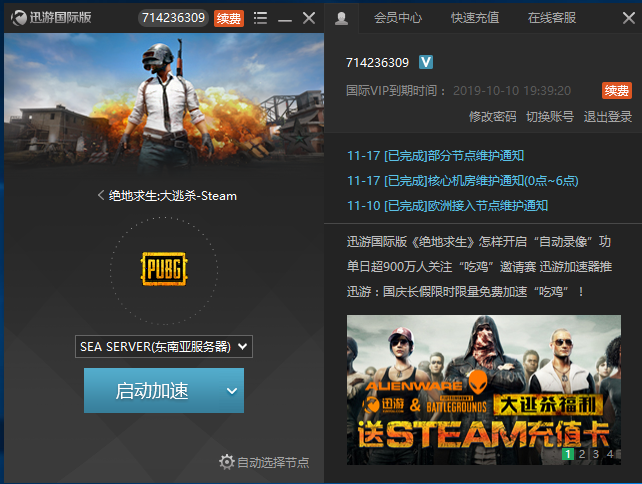Select banner page 2 indicator
Image resolution: width=642 pixels, height=484 pixels.
click(582, 454)
